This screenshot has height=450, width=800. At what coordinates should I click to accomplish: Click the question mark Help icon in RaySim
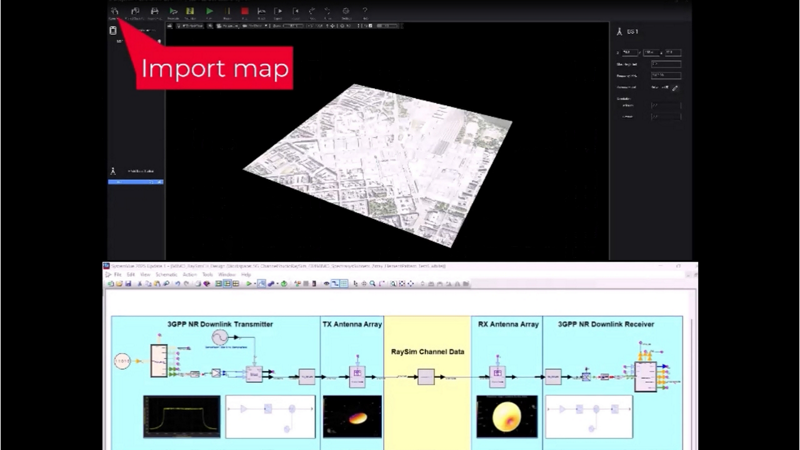coord(365,11)
